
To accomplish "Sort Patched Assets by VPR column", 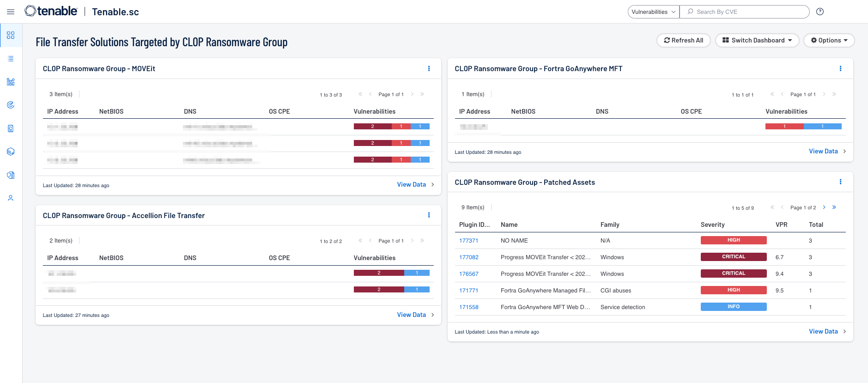I will 781,225.
